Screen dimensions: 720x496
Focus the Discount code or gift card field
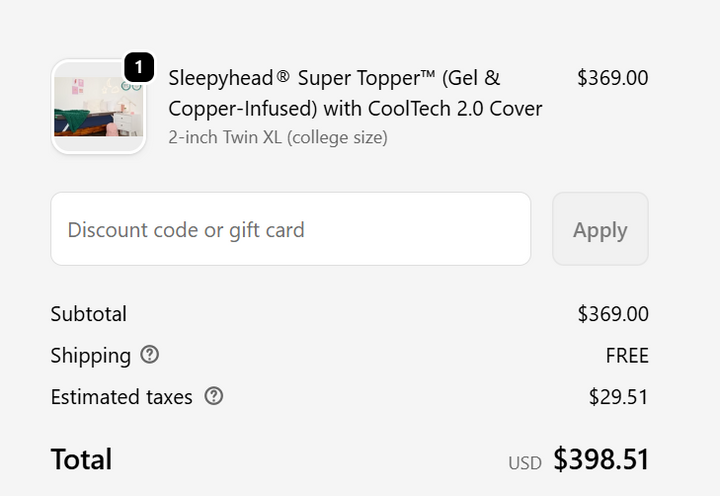click(x=290, y=229)
